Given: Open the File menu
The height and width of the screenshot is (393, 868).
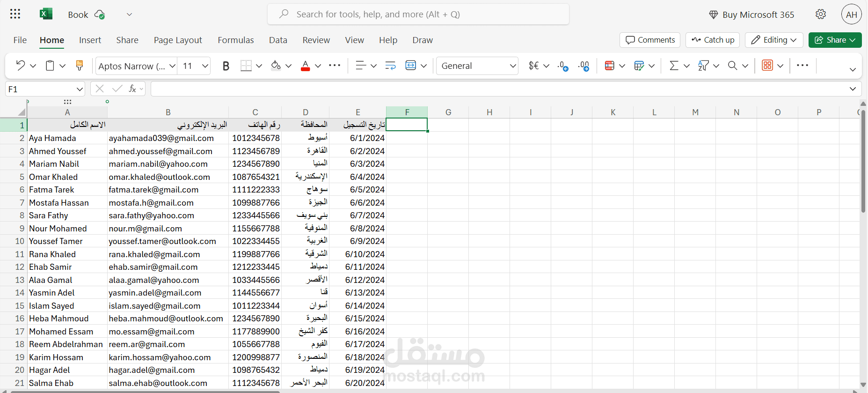Looking at the screenshot, I should pos(20,40).
